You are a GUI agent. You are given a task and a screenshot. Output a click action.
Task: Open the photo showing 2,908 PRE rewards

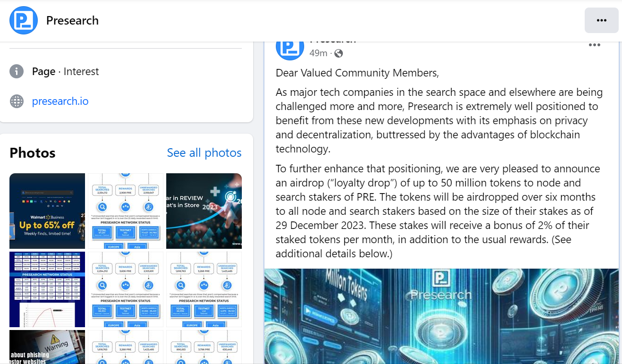tap(126, 211)
